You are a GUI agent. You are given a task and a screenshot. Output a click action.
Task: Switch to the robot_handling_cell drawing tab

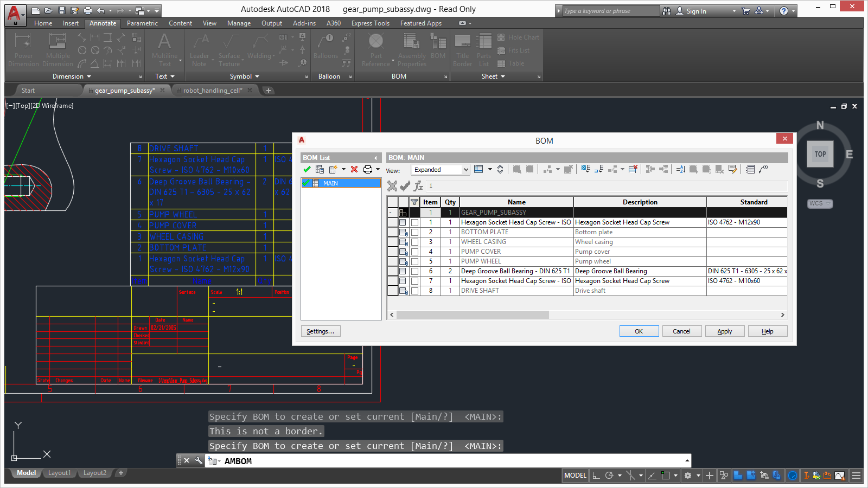[x=212, y=91]
